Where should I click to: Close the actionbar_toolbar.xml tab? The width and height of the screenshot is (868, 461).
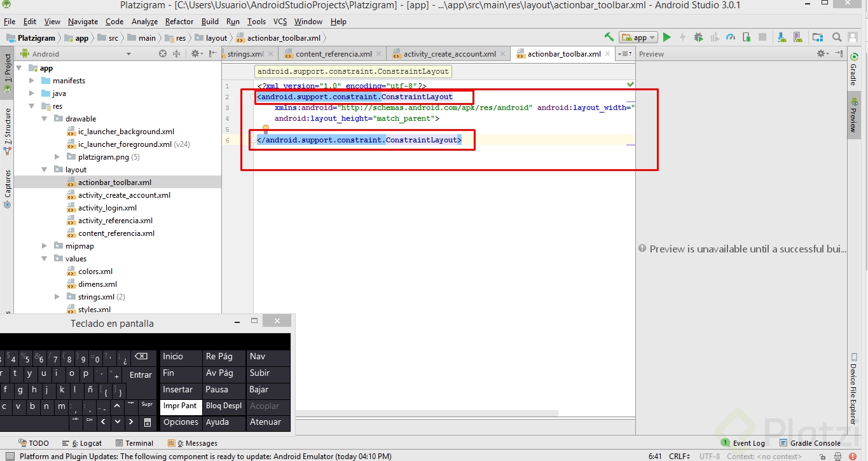point(607,54)
